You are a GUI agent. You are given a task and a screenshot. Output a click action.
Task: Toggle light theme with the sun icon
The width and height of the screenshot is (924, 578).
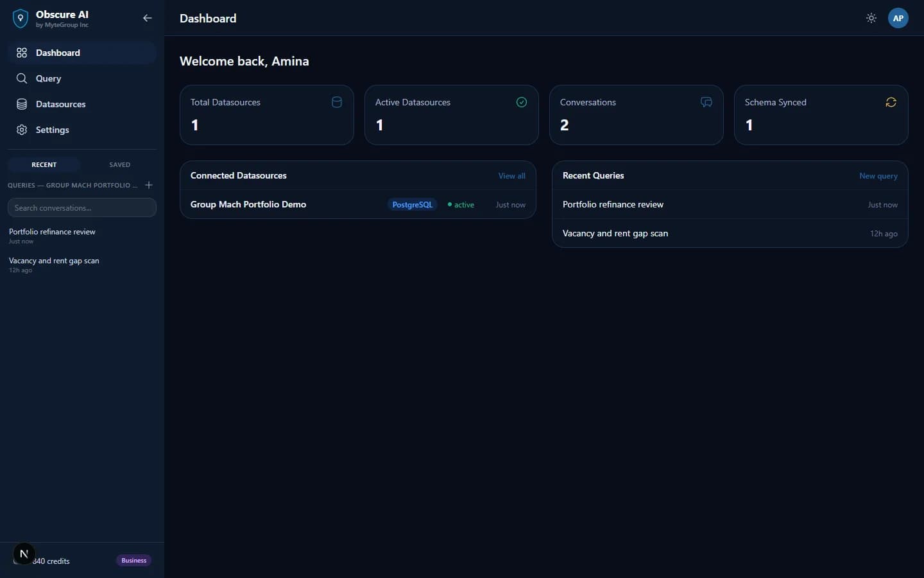coord(871,18)
